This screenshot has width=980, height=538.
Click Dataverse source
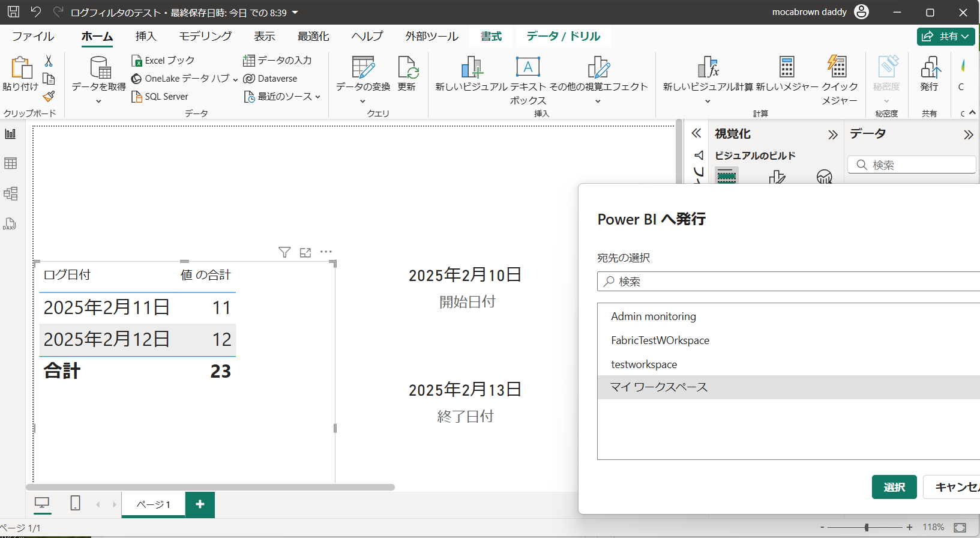point(270,79)
